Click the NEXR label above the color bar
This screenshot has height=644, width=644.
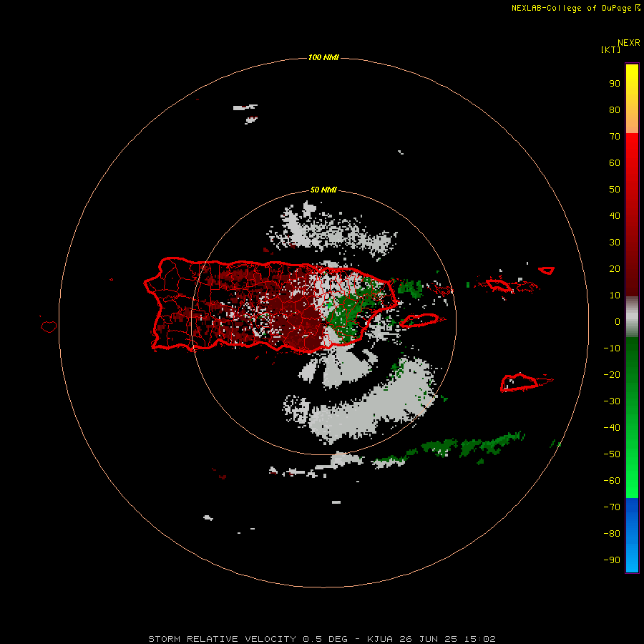(629, 43)
